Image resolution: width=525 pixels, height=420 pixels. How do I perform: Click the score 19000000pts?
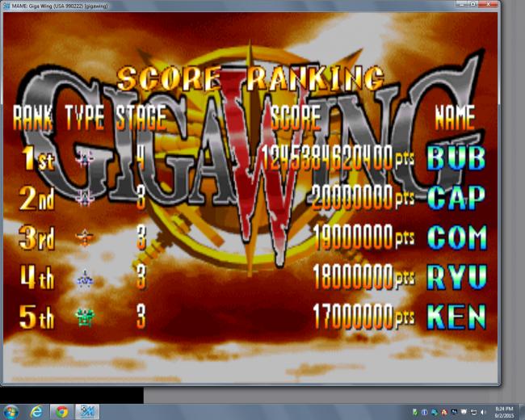point(363,237)
